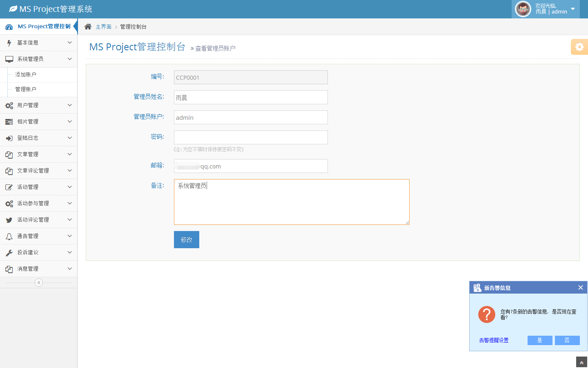Select 添加账户 in the sidebar submenu
Image resolution: width=588 pixels, height=368 pixels.
tap(26, 74)
